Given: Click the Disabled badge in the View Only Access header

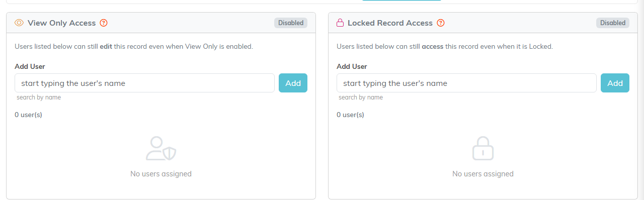Looking at the screenshot, I should 291,23.
